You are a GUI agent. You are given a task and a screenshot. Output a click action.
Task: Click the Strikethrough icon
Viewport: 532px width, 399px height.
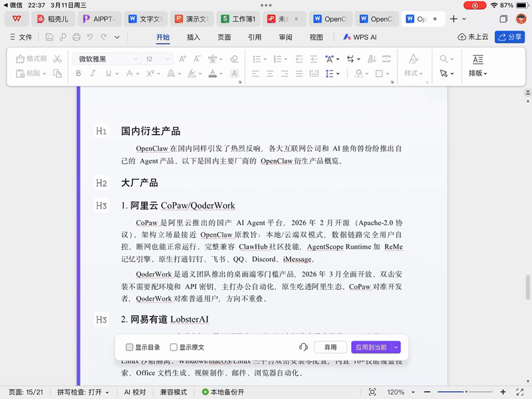[130, 73]
